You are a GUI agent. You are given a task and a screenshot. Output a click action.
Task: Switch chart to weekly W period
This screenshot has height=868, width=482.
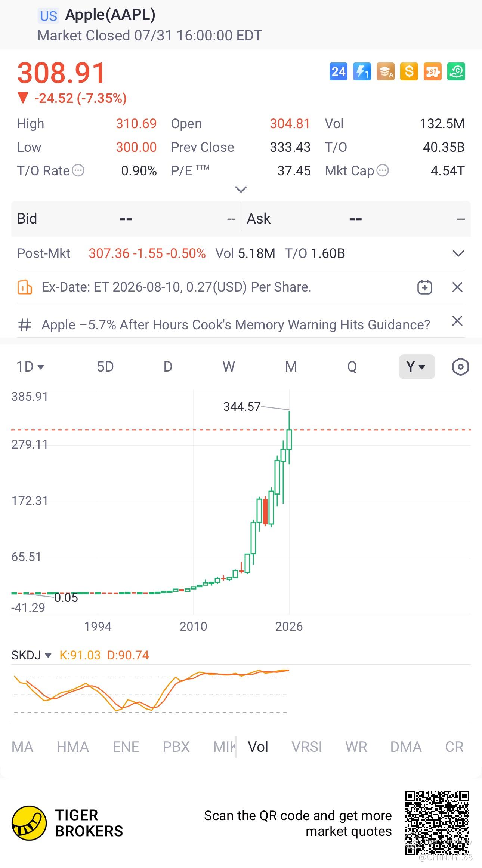point(229,367)
